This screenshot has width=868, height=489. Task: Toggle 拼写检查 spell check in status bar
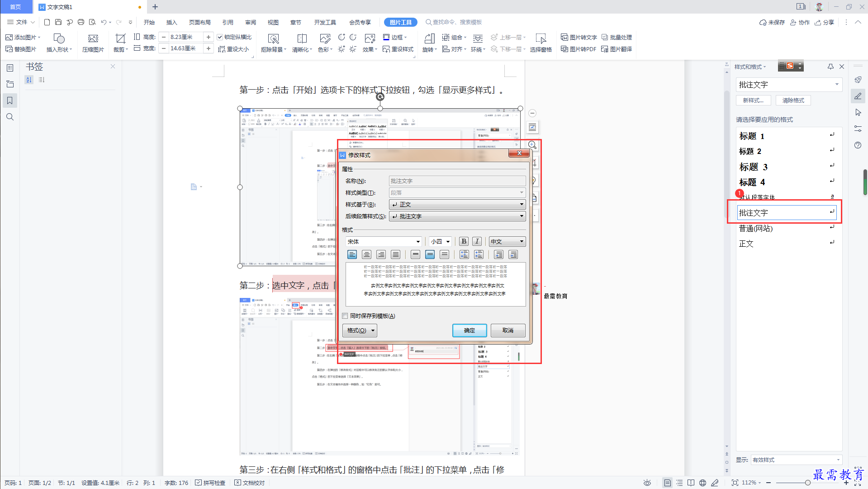pos(210,483)
